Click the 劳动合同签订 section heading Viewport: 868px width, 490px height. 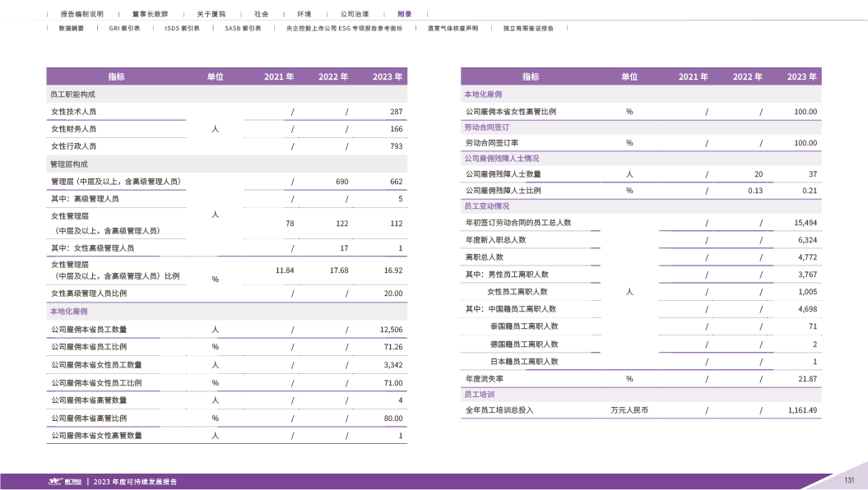pyautogui.click(x=487, y=127)
